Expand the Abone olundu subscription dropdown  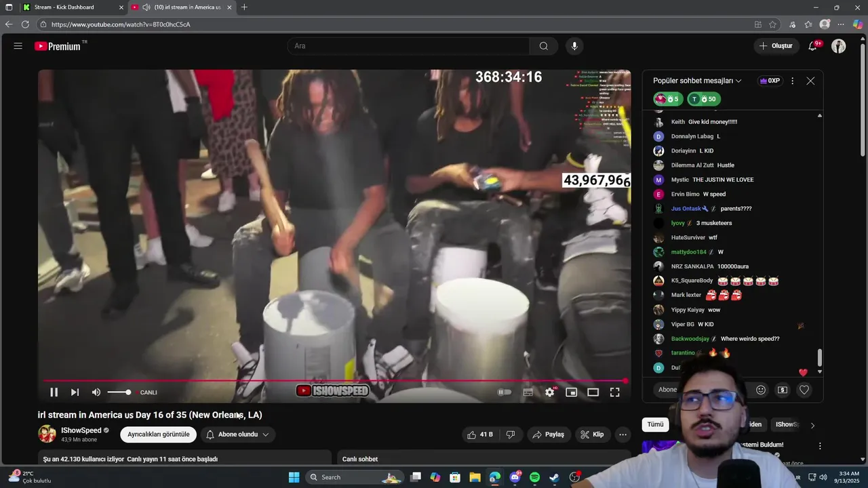tap(237, 434)
